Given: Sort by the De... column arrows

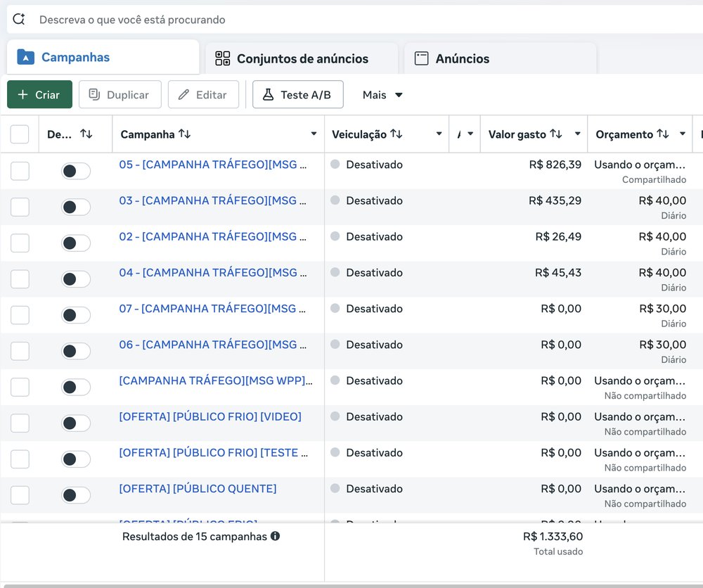Looking at the screenshot, I should [86, 134].
